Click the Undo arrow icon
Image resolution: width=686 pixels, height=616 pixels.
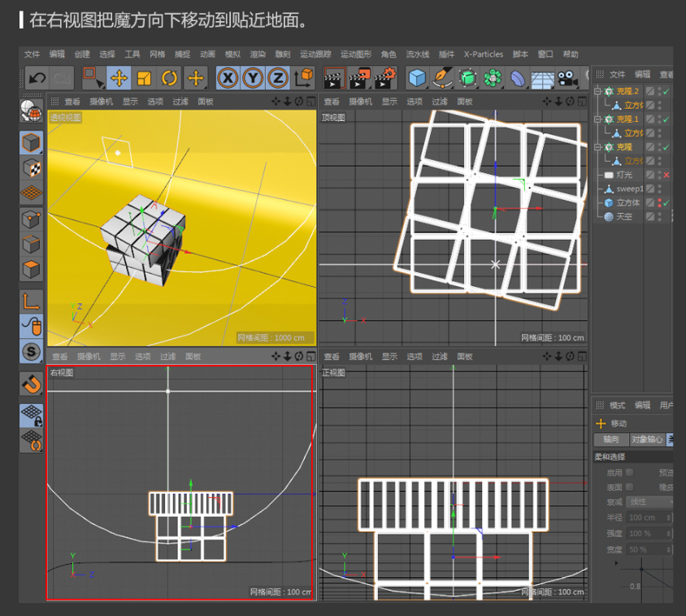click(x=37, y=78)
